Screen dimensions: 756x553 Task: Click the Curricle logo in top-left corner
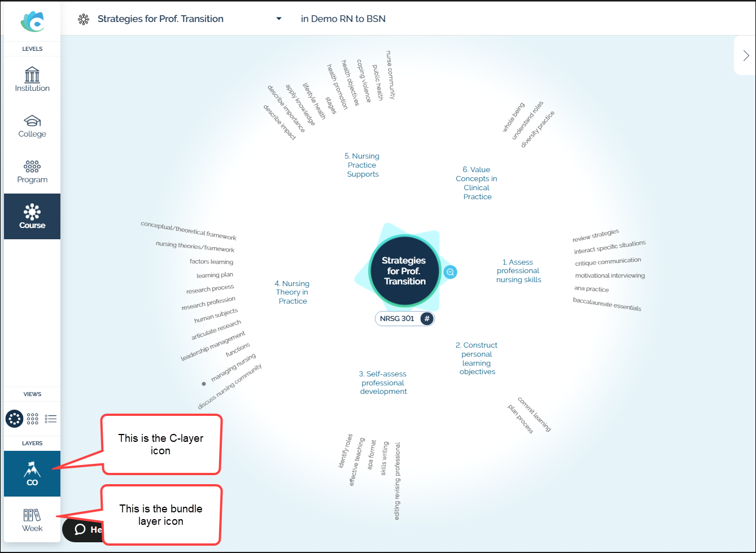coord(32,20)
